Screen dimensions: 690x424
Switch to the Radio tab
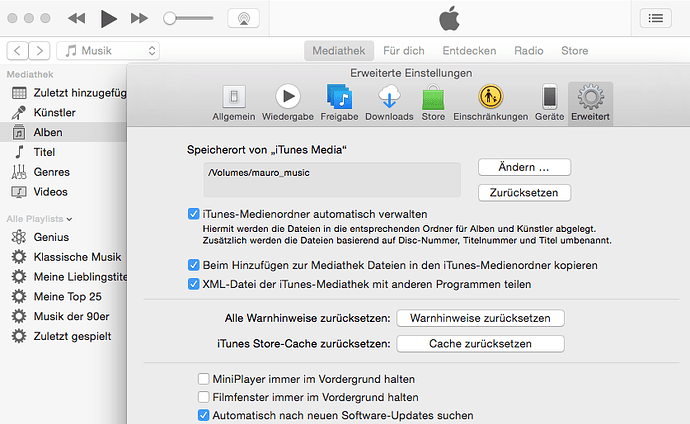529,51
